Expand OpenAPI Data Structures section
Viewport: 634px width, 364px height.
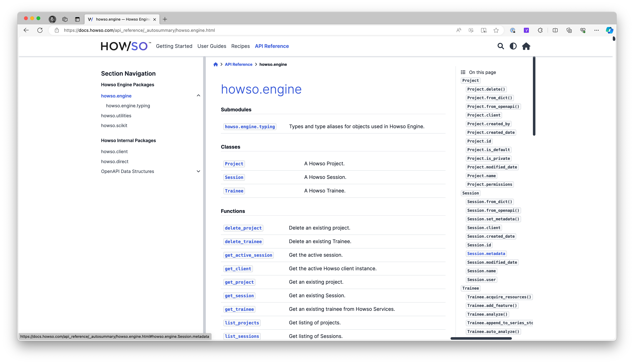pos(198,171)
